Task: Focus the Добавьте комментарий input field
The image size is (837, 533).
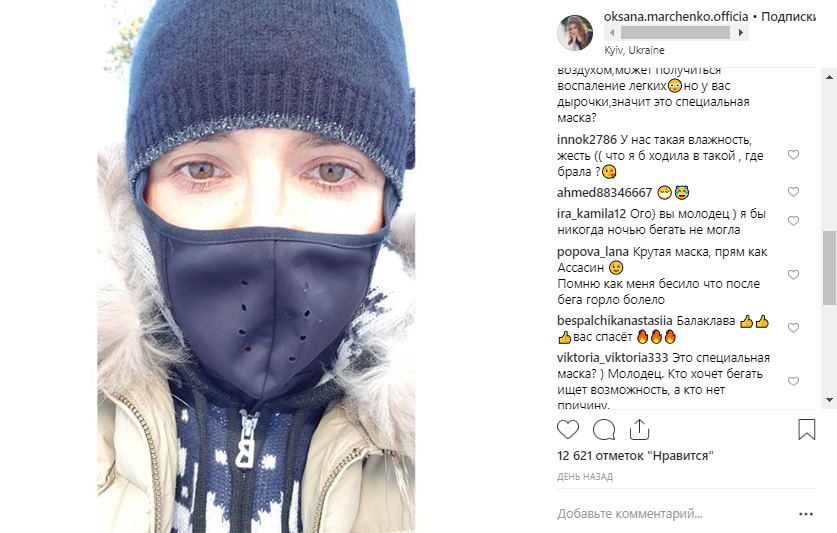Action: point(675,514)
